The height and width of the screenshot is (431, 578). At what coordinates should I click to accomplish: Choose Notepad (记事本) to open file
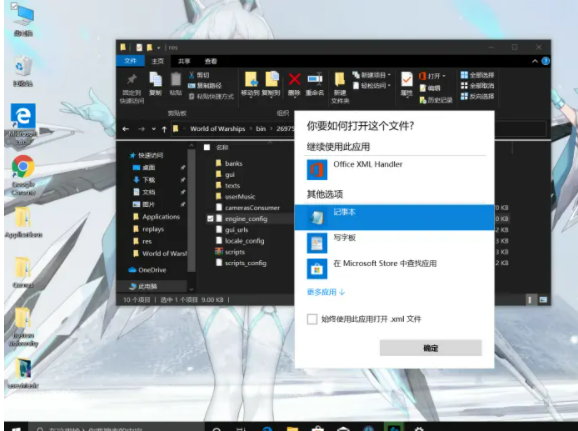pos(394,218)
